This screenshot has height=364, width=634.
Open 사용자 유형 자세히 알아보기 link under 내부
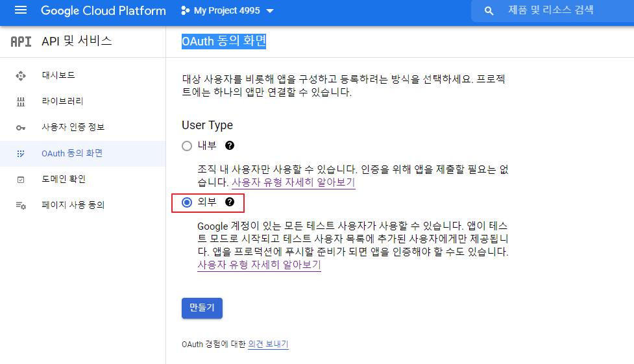click(x=293, y=182)
